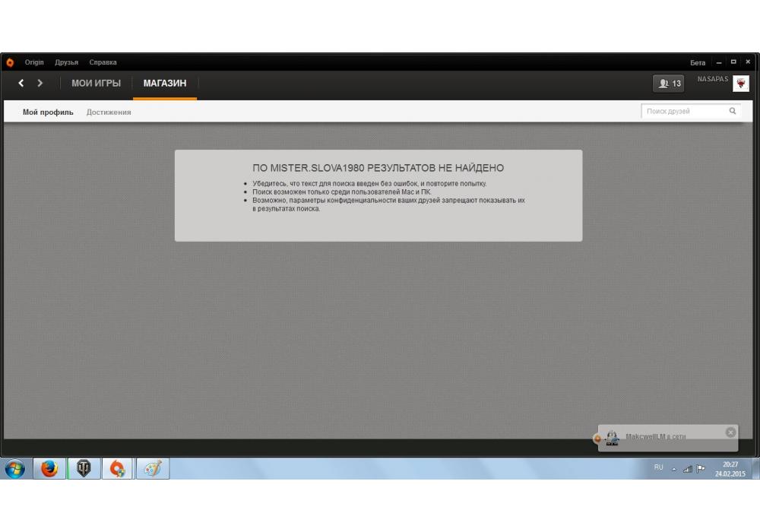Screen dimensions: 760x532
Task: Open the network signal tray icon
Action: pyautogui.click(x=687, y=469)
